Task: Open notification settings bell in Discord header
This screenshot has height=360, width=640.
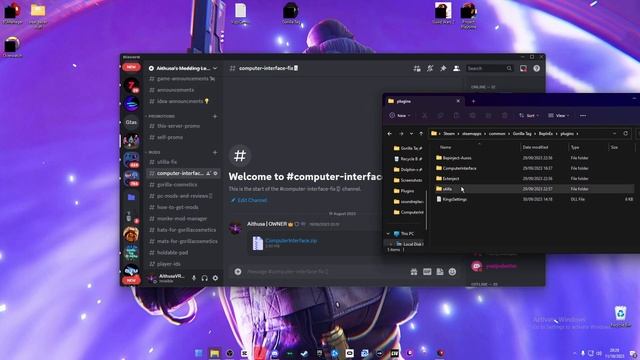Action: pyautogui.click(x=430, y=69)
